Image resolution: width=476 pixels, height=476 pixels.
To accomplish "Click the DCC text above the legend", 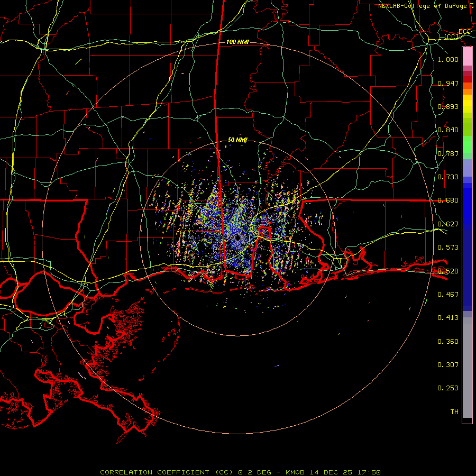I will [464, 32].
